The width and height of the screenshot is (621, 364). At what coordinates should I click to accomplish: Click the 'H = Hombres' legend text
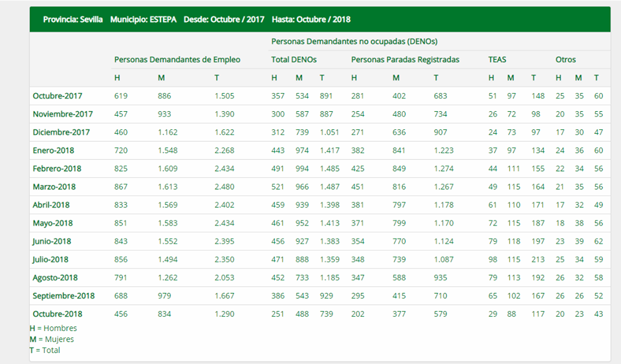[x=53, y=328]
